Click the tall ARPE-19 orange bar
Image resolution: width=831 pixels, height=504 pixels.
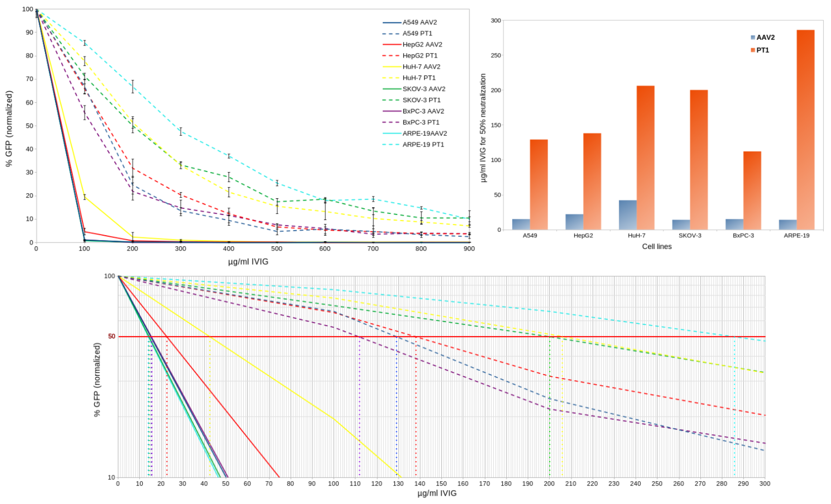[x=805, y=130]
